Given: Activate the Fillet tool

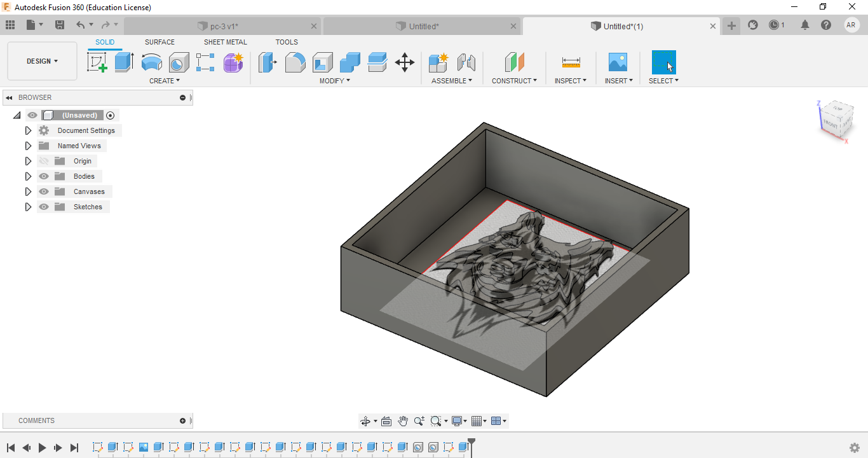Looking at the screenshot, I should tap(295, 62).
